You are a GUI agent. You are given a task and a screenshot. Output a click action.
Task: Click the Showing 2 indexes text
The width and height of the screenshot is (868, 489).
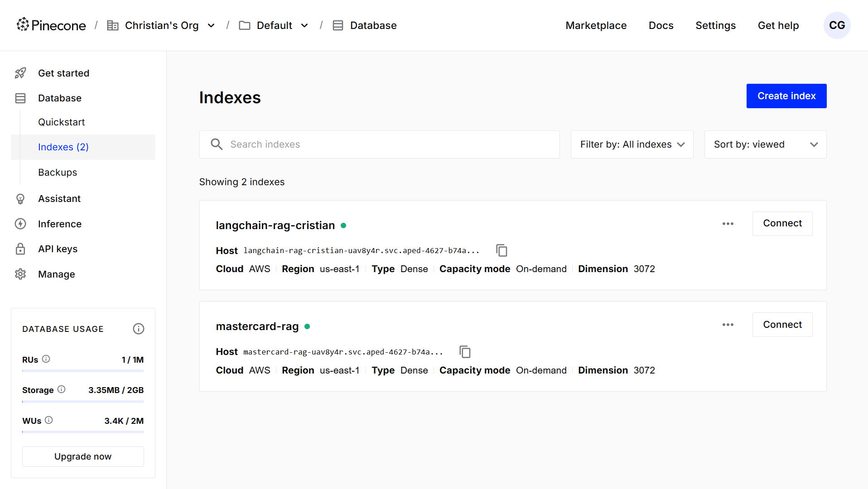242,182
